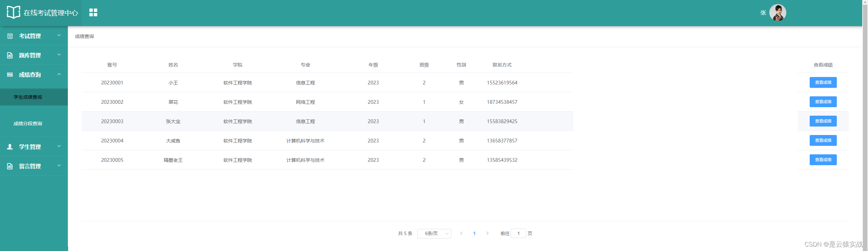
Task: Expand the 题库管理 menu chevron
Action: coord(59,55)
